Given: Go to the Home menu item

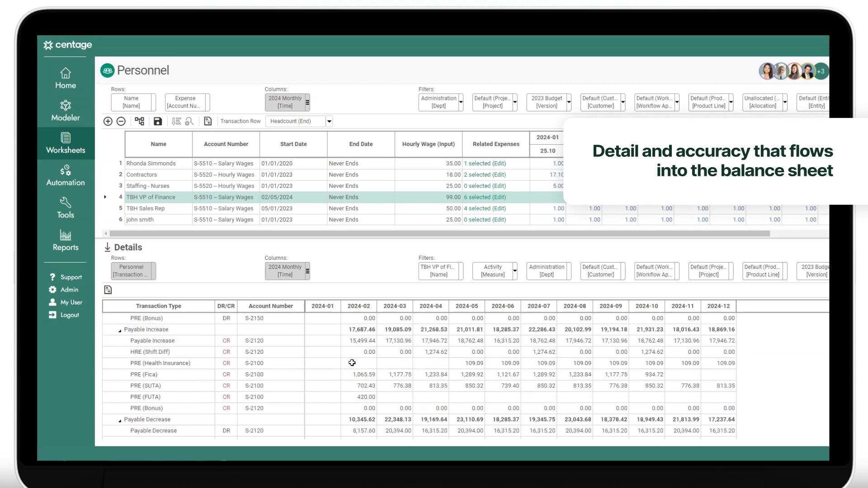Looking at the screenshot, I should click(x=66, y=79).
